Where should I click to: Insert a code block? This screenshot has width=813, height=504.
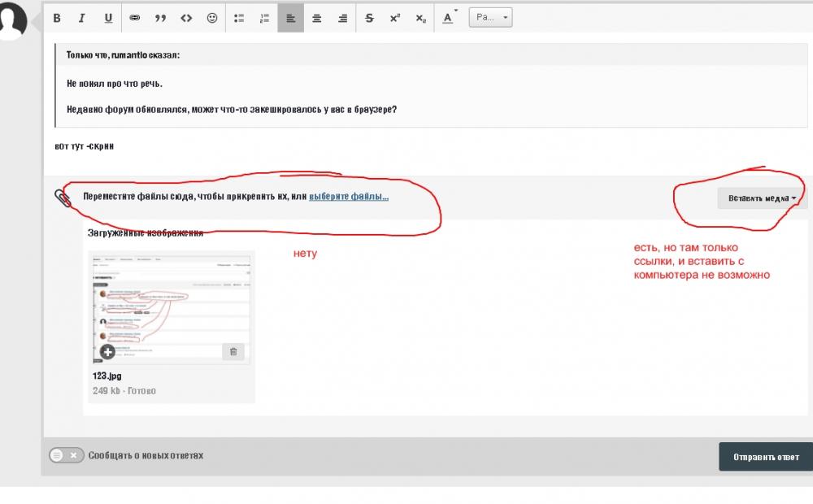tap(186, 18)
